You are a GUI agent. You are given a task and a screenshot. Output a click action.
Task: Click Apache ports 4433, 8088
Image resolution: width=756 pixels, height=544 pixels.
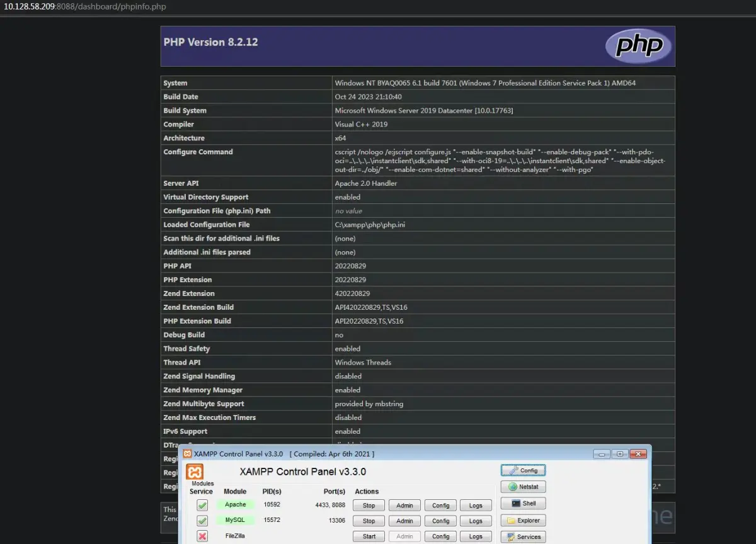click(x=330, y=505)
